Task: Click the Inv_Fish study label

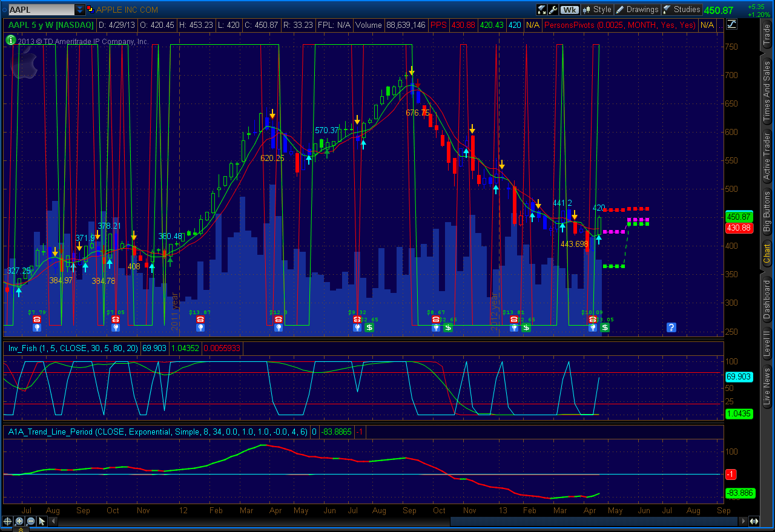Action: pyautogui.click(x=72, y=349)
